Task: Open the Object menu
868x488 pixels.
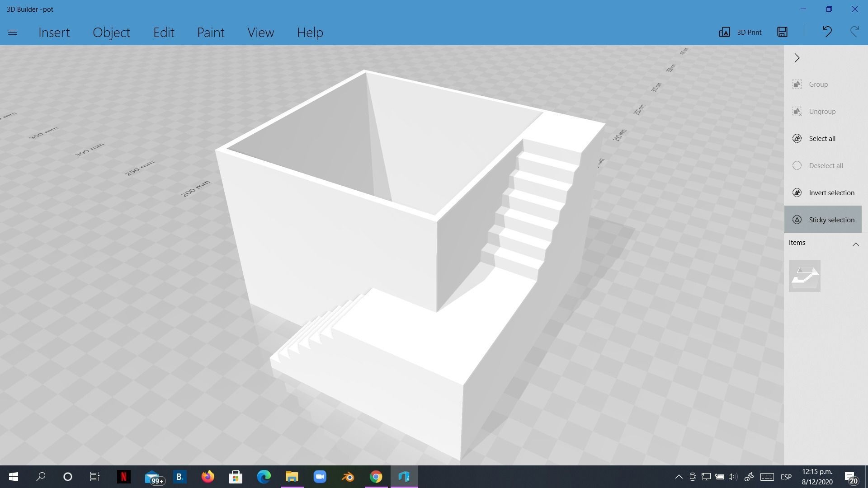Action: [111, 33]
